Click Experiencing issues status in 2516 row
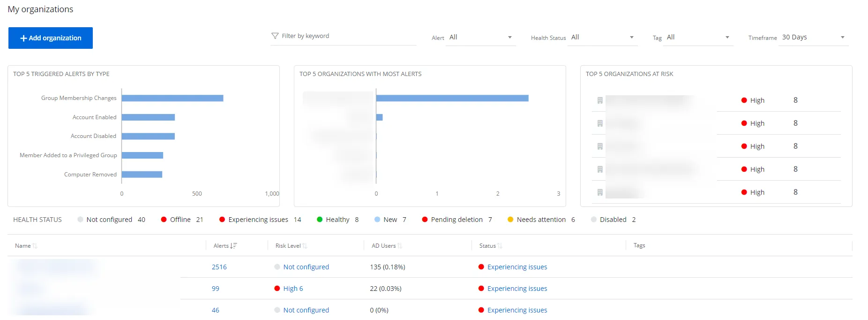This screenshot has height=320, width=868. [x=517, y=267]
